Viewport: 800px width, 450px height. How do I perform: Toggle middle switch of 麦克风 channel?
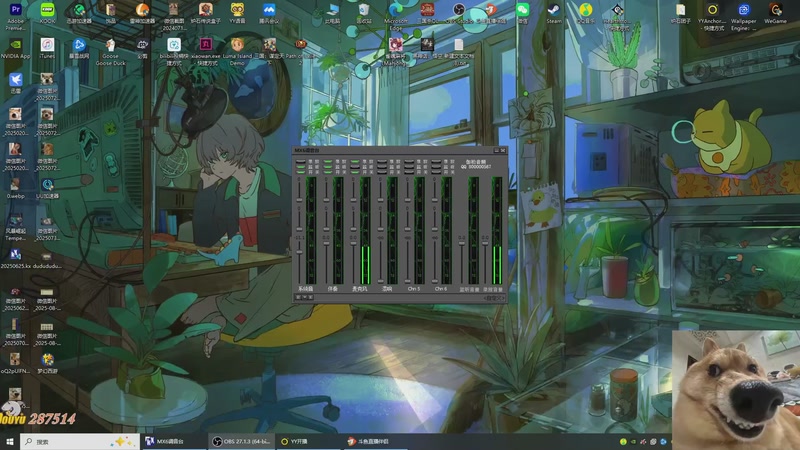coord(355,167)
